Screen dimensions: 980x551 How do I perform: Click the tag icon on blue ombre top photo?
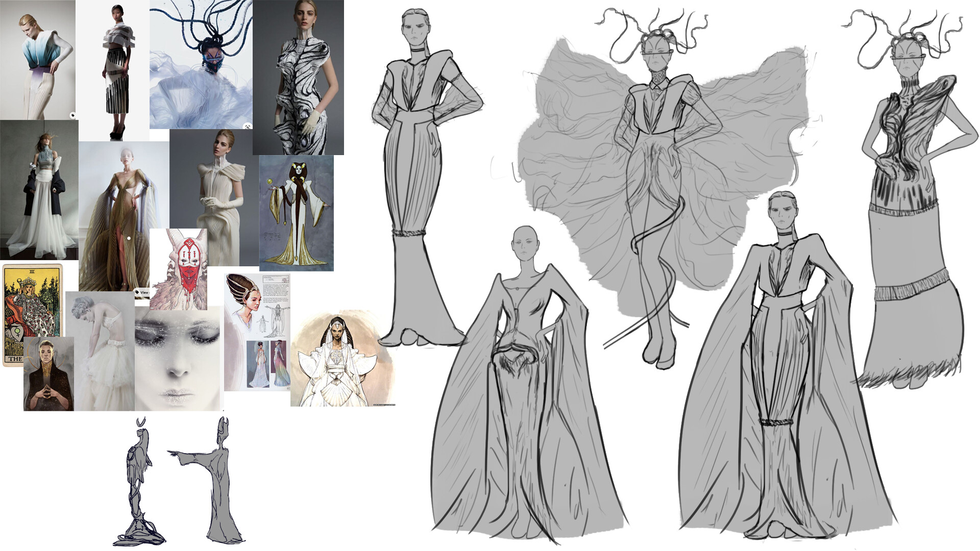point(72,115)
